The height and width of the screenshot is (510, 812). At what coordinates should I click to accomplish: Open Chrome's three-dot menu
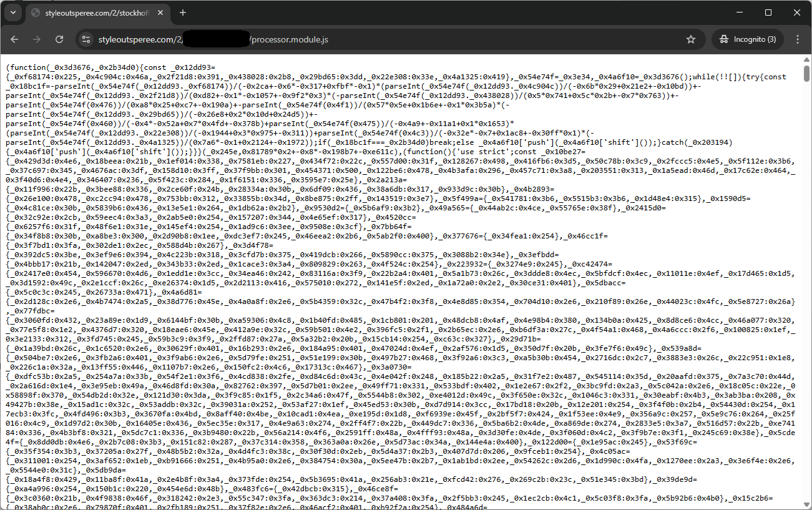pyautogui.click(x=798, y=39)
